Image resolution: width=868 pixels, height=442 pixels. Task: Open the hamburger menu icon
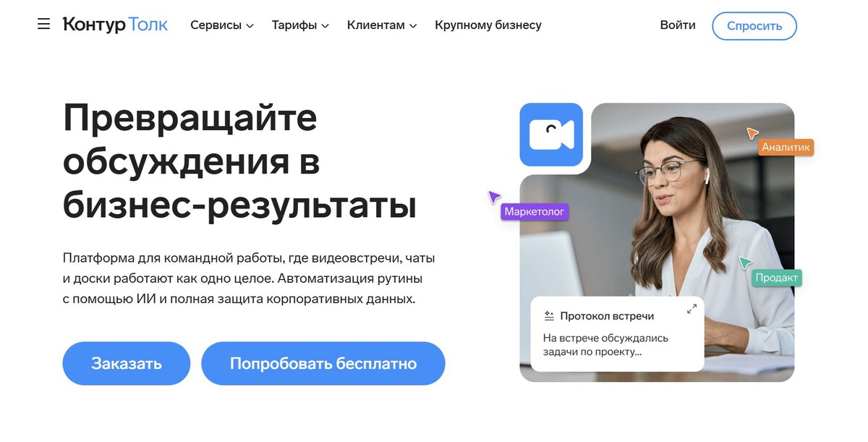point(43,25)
